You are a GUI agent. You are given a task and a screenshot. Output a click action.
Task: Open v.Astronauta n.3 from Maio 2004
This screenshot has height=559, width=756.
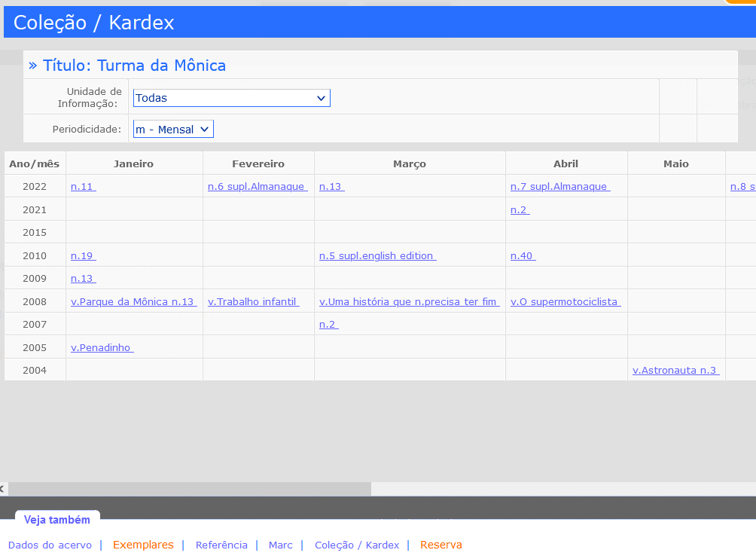675,371
